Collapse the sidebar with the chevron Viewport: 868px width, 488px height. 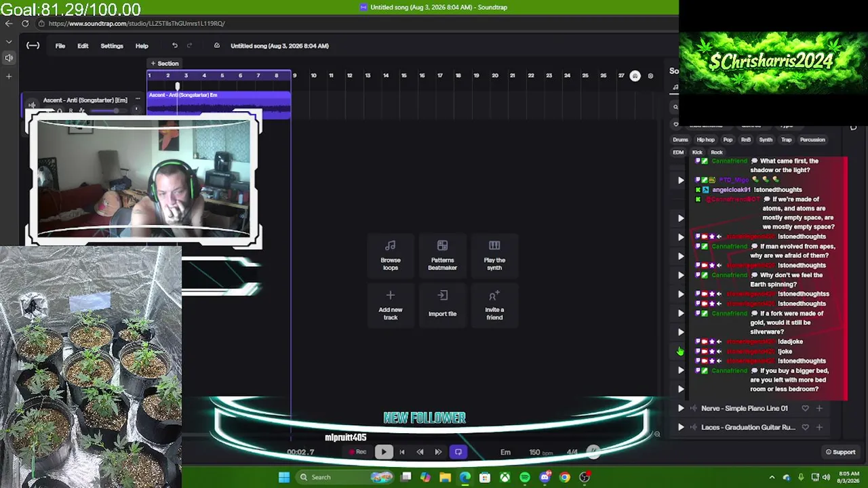pyautogui.click(x=9, y=42)
